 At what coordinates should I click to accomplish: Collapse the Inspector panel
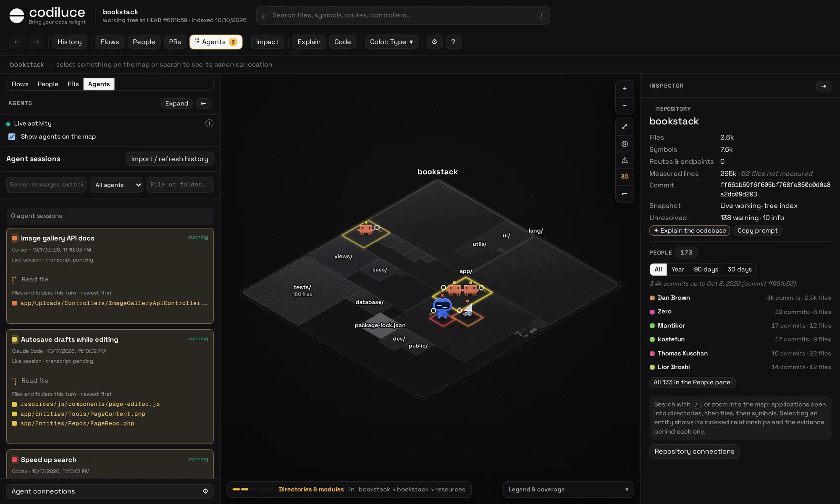click(x=824, y=86)
